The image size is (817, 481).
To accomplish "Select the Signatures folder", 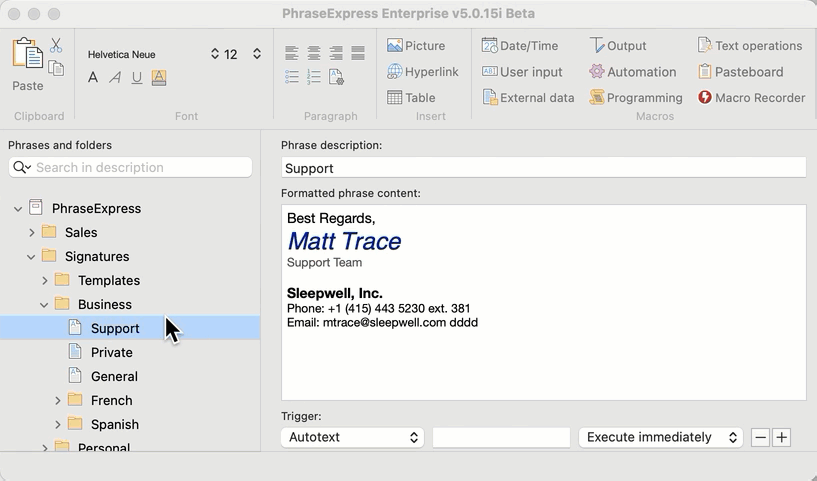I will [97, 256].
